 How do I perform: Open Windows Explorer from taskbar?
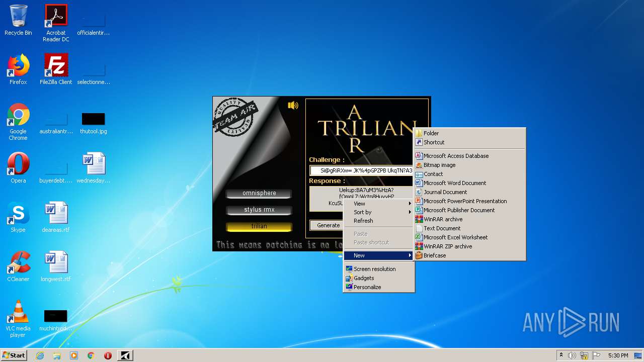57,355
